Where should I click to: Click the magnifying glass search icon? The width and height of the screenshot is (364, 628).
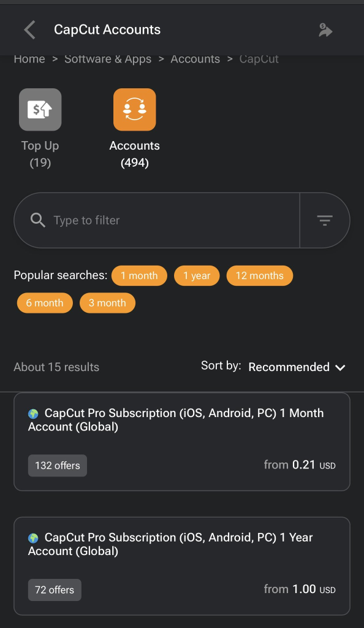(x=37, y=220)
